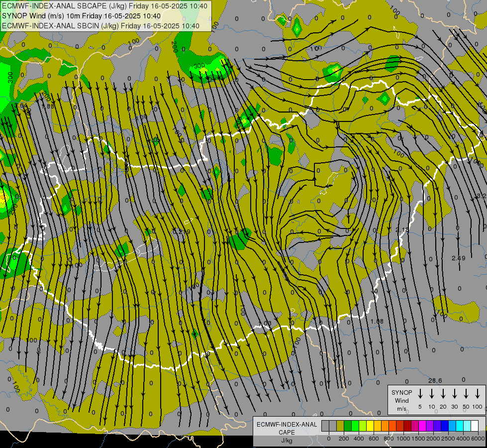Image resolution: width=487 pixels, height=448 pixels.
Task: Select the dark red swatch after 1000
Action: [407, 426]
